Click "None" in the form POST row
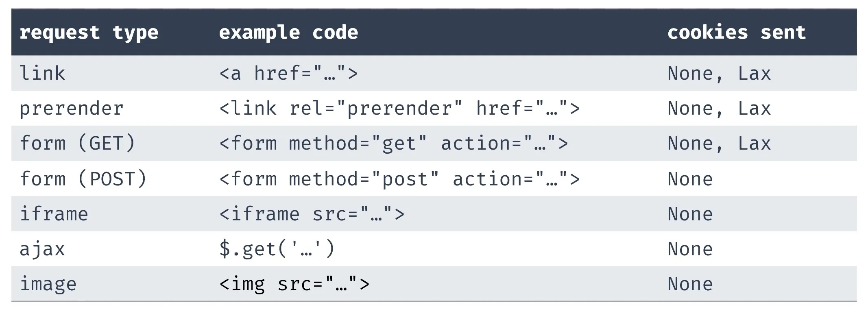The width and height of the screenshot is (868, 309). [690, 179]
